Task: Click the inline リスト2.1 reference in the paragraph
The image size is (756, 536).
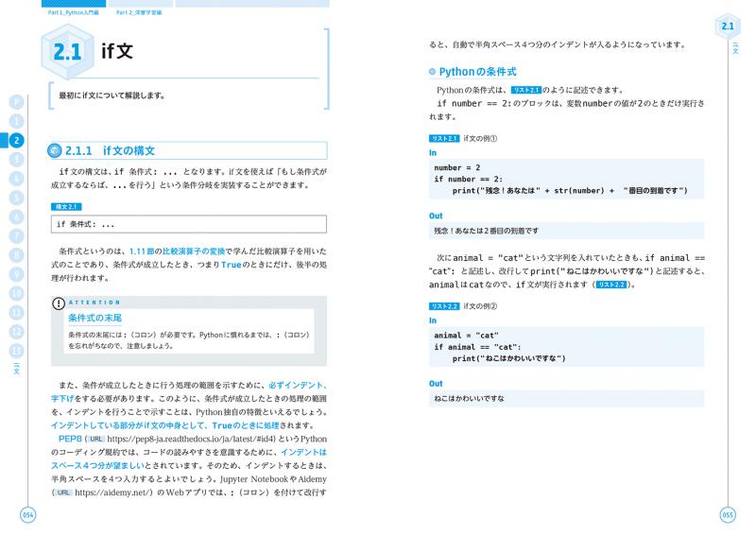Action: 526,90
